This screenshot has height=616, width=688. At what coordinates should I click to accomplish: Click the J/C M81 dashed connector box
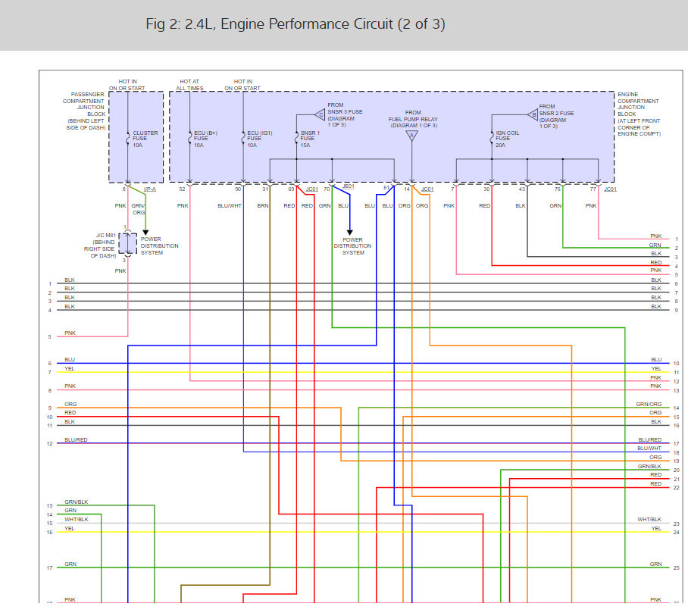click(x=128, y=243)
